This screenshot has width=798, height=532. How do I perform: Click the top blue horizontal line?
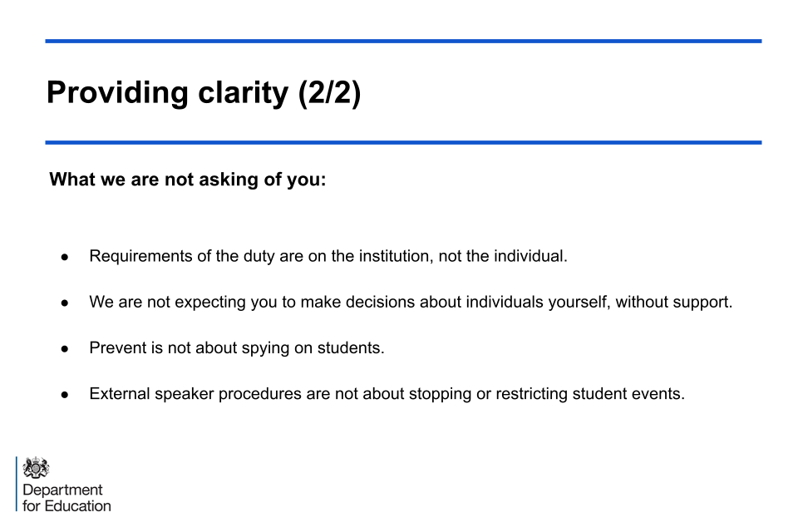[403, 41]
